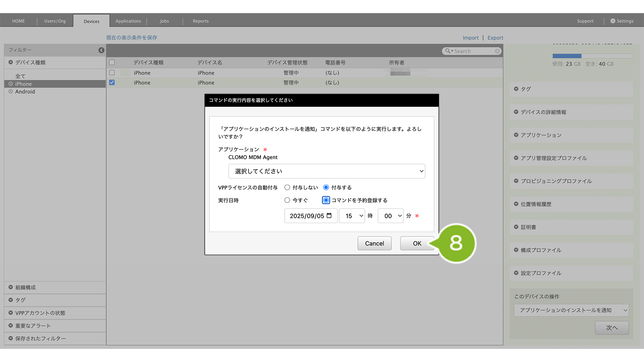Clear search with the x icon
This screenshot has width=644, height=362.
(497, 51)
